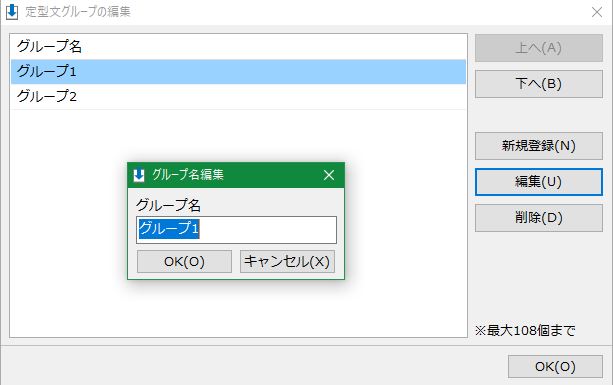Click the 編集(U) button

point(539,182)
